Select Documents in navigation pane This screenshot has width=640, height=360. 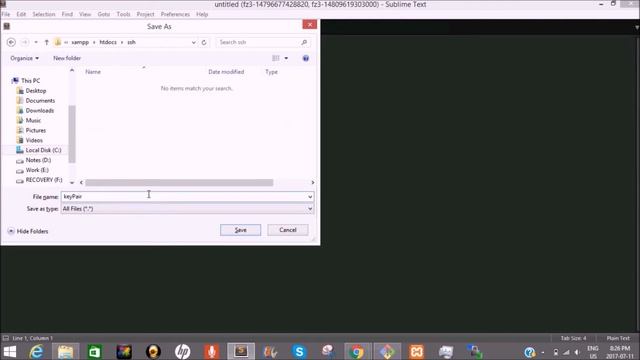(40, 100)
